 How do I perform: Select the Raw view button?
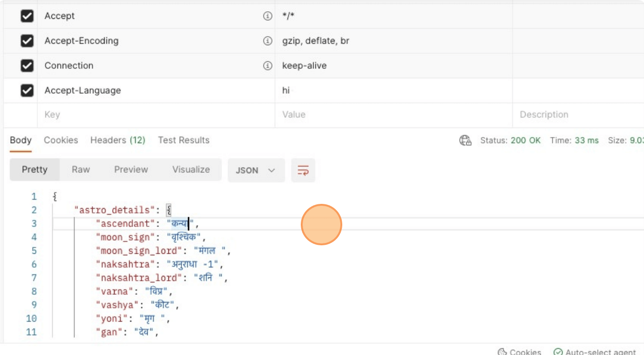tap(81, 169)
